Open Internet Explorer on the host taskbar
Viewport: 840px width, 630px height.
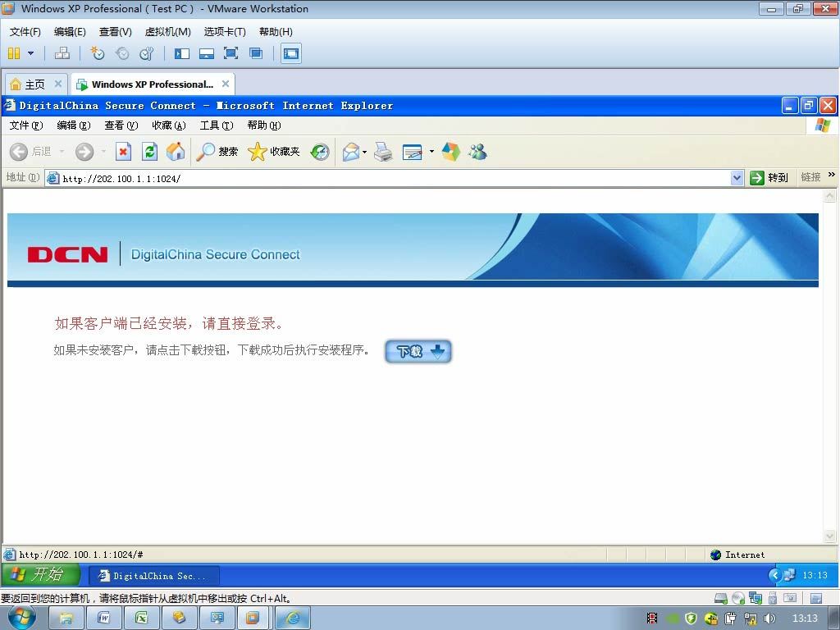tap(293, 619)
